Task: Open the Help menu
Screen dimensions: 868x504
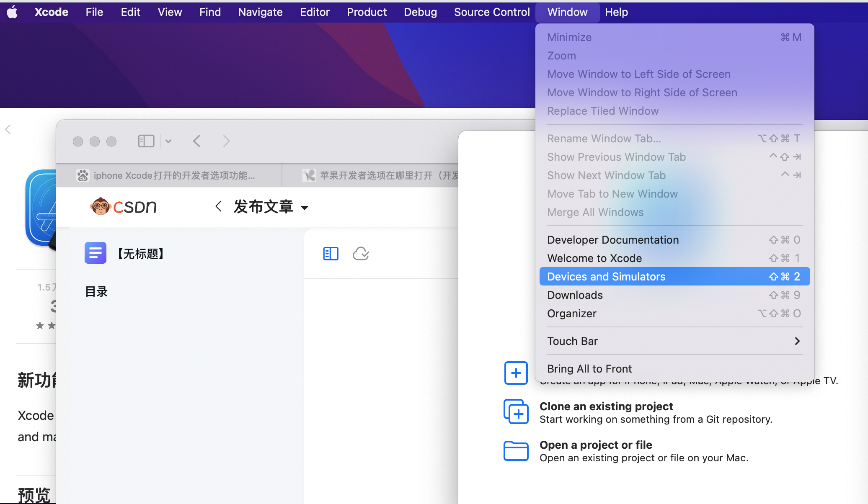Action: (616, 12)
